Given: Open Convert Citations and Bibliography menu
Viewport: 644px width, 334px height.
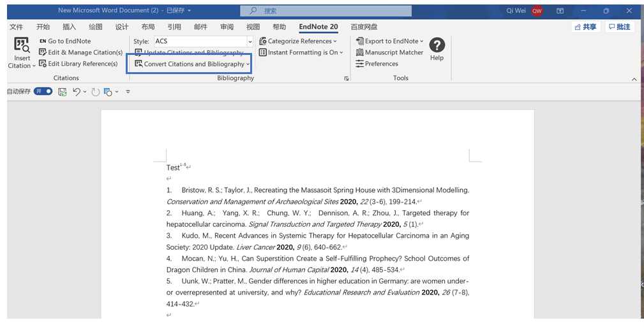Looking at the screenshot, I should pyautogui.click(x=192, y=64).
